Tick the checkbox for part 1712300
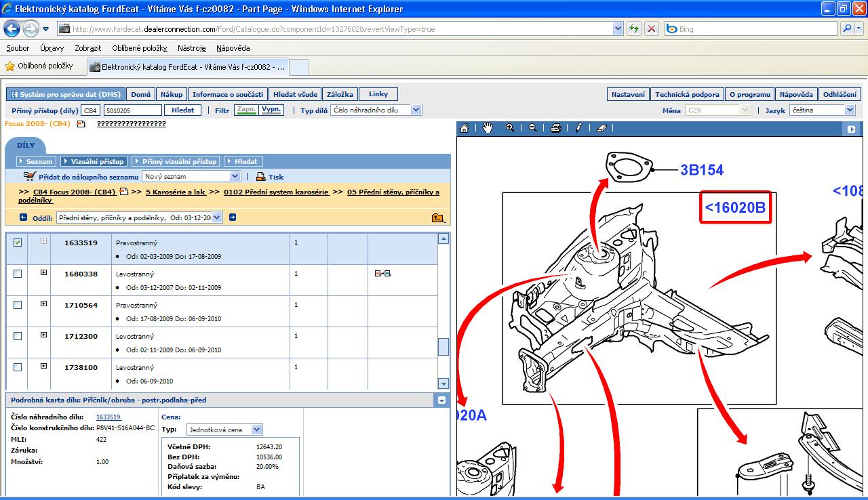Viewport: 868px width, 500px height. pyautogui.click(x=18, y=336)
